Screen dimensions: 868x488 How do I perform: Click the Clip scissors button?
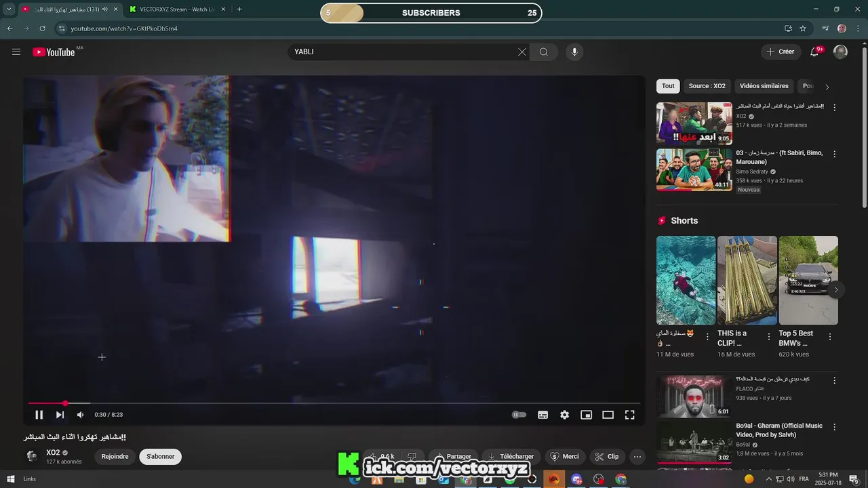[x=607, y=457]
